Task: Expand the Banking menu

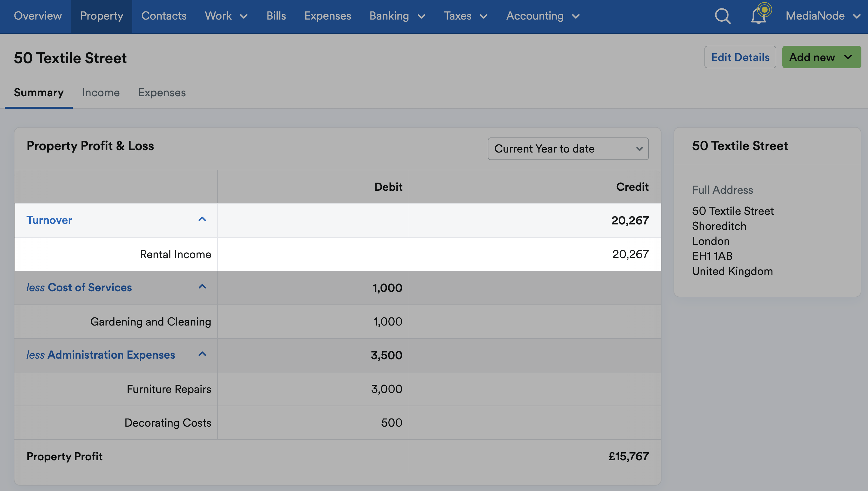Action: (x=397, y=16)
